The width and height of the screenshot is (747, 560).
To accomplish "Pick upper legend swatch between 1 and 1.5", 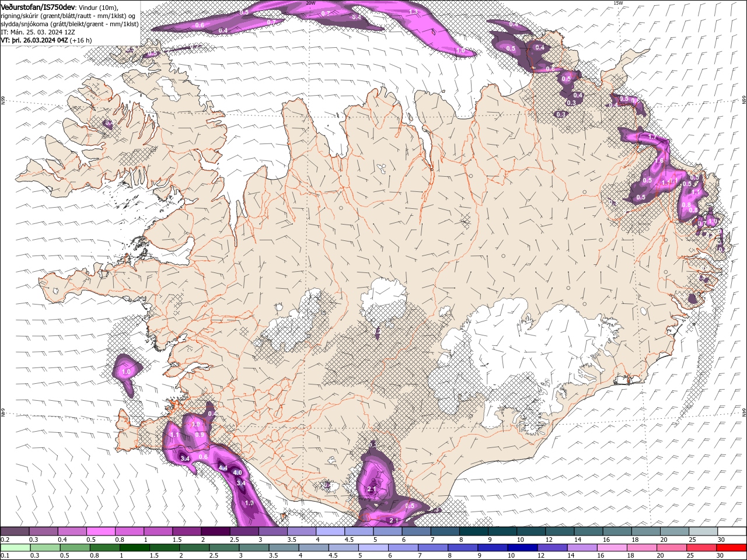I will click(x=158, y=531).
